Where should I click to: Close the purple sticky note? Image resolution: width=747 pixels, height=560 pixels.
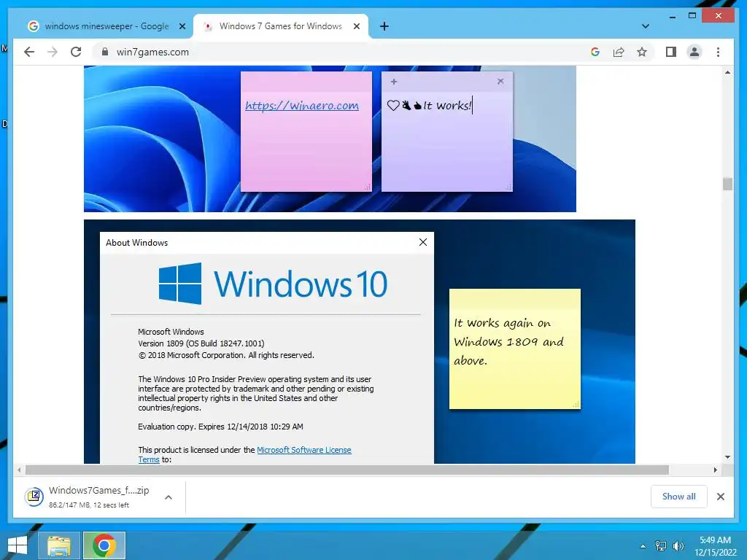click(500, 82)
